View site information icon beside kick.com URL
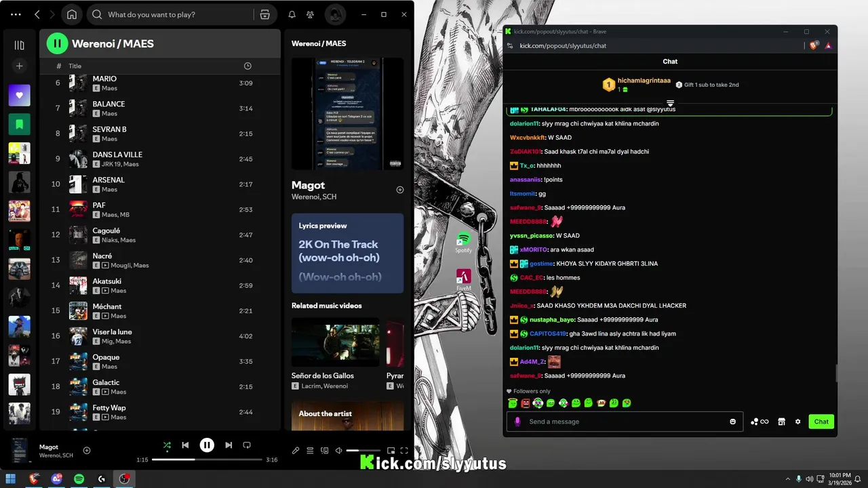Image resolution: width=868 pixels, height=488 pixels. [x=510, y=45]
